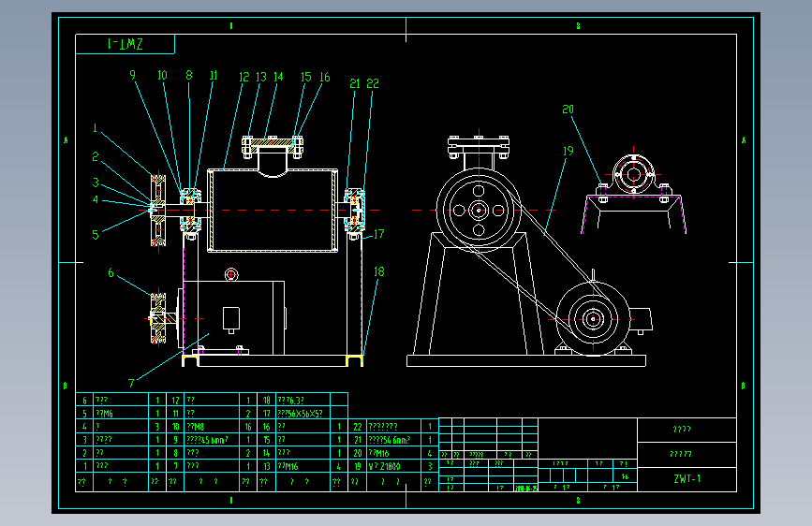Click callout number 21 near the right bearing

(x=355, y=83)
